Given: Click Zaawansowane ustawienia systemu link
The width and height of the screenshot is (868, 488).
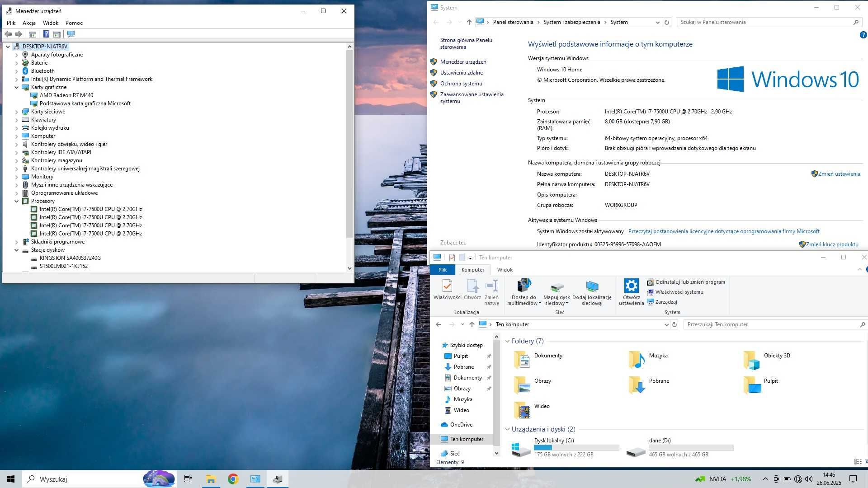Looking at the screenshot, I should pos(472,98).
